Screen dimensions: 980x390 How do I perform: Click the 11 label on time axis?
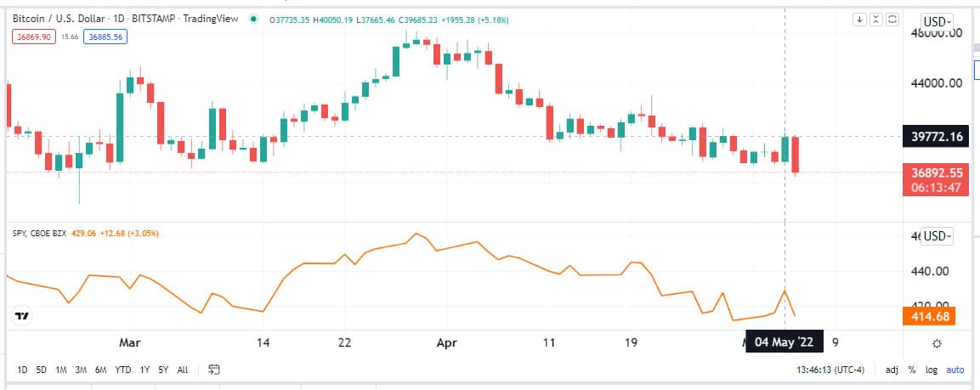(x=549, y=342)
